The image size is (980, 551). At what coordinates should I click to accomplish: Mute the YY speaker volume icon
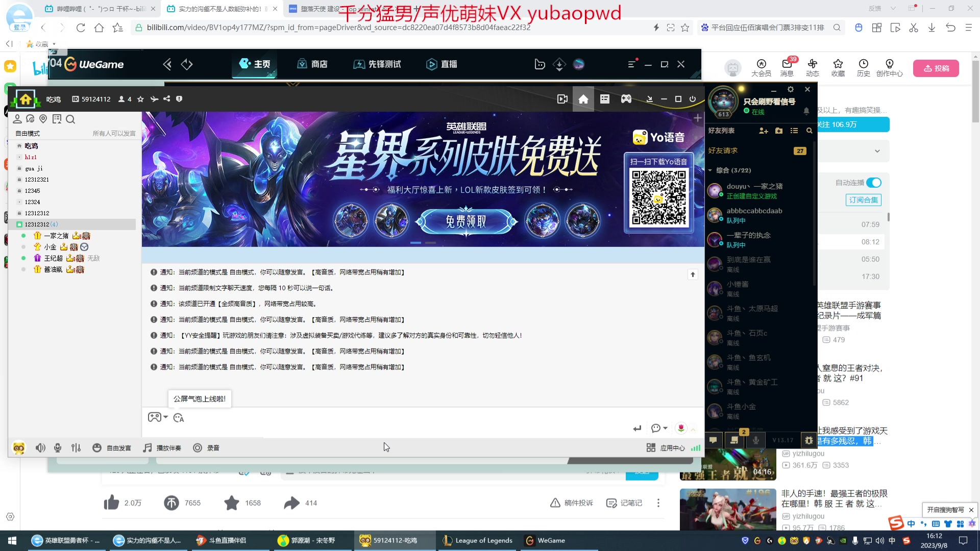(40, 448)
